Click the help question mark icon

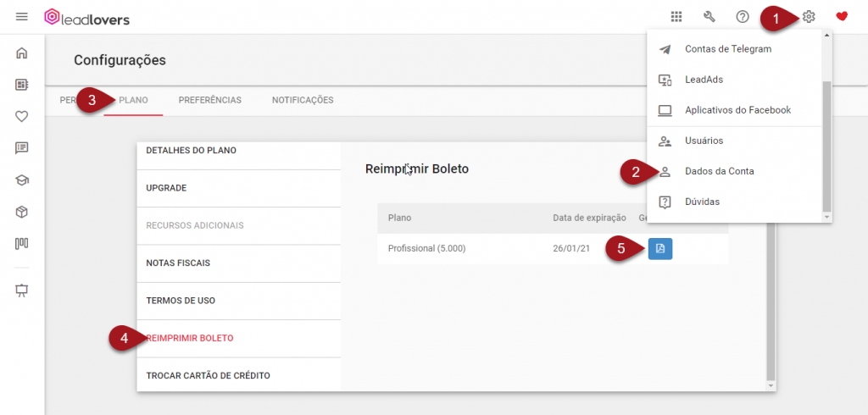pos(743,17)
